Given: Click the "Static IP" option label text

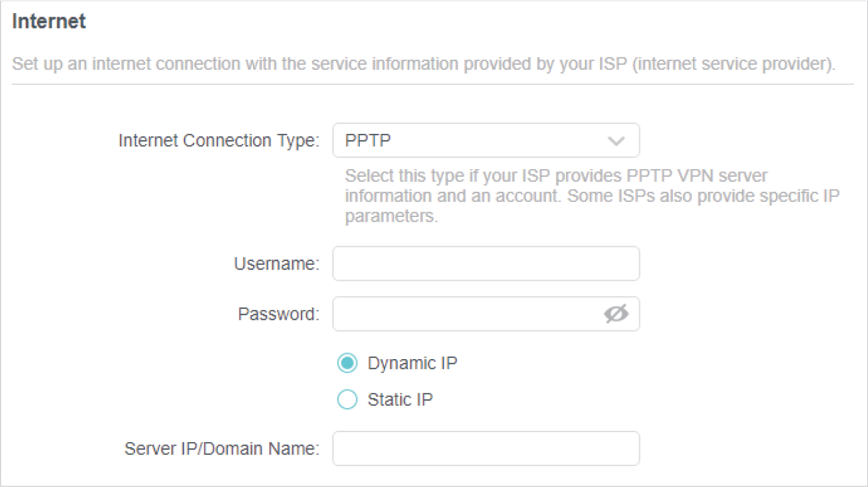Looking at the screenshot, I should 400,399.
